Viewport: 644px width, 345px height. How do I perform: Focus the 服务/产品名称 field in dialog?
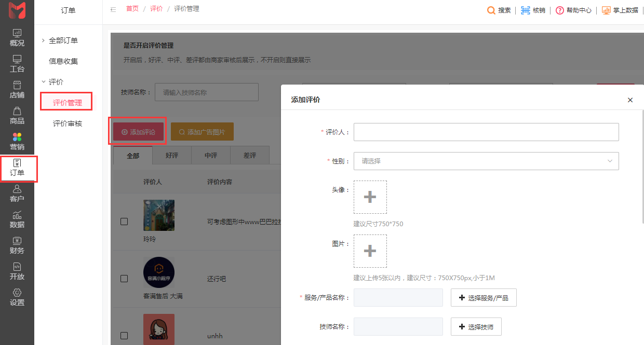[x=398, y=298]
